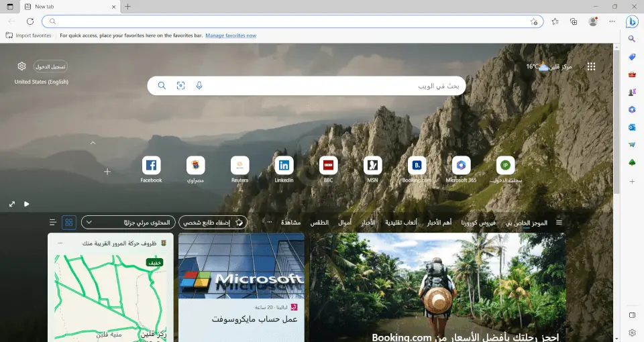Click Import favorites in favorites bar

[x=29, y=36]
